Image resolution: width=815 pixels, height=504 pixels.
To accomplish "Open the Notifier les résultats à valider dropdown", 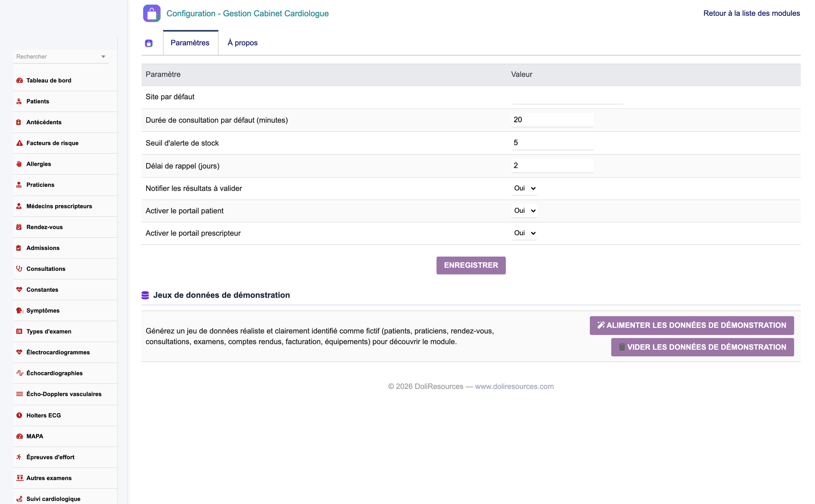I will [x=524, y=188].
